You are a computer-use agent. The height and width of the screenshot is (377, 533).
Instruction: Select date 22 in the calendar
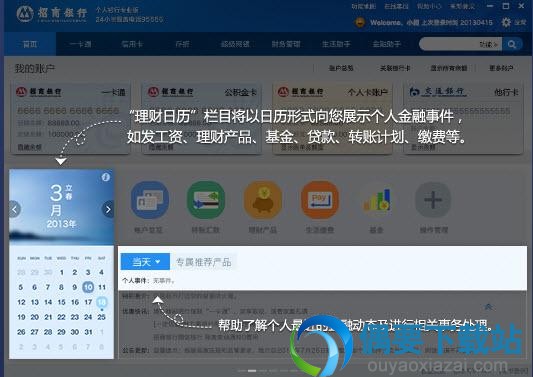tap(62, 317)
